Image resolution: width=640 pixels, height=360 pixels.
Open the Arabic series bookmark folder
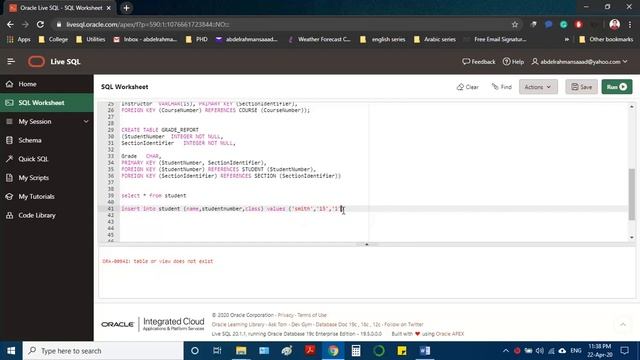tap(435, 40)
